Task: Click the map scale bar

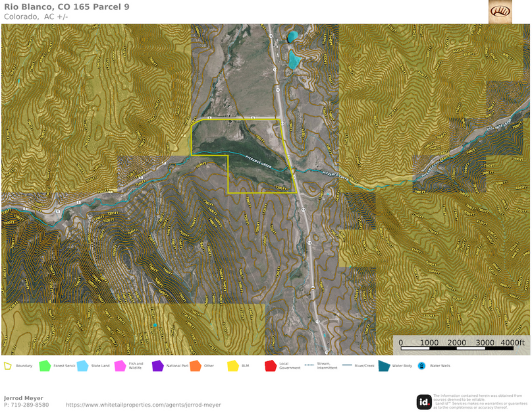Action: coord(461,342)
